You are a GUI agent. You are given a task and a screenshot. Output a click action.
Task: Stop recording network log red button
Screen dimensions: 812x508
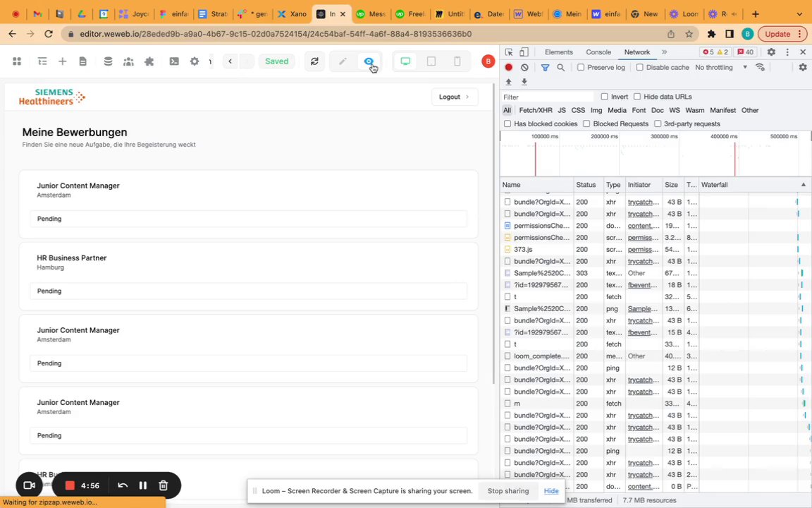508,68
